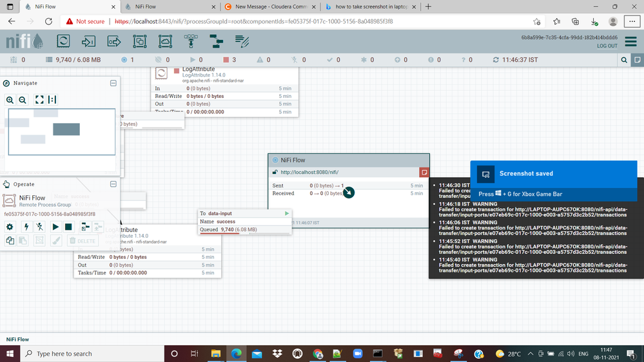Click red bulletin icon on NiFi Flow group
The image size is (644, 362).
click(x=424, y=173)
